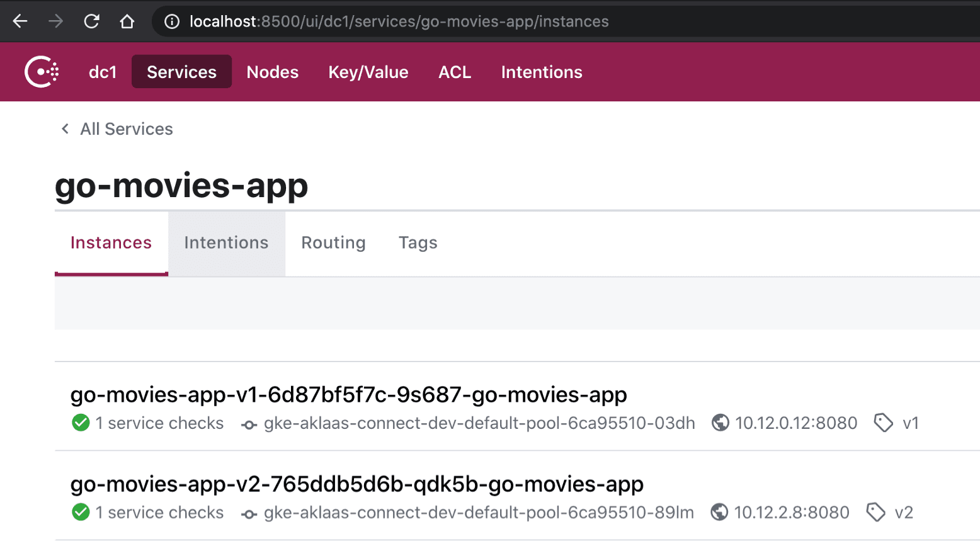The height and width of the screenshot is (558, 980).
Task: Click the node icon for pool-6ca95510-89lm
Action: tap(249, 514)
